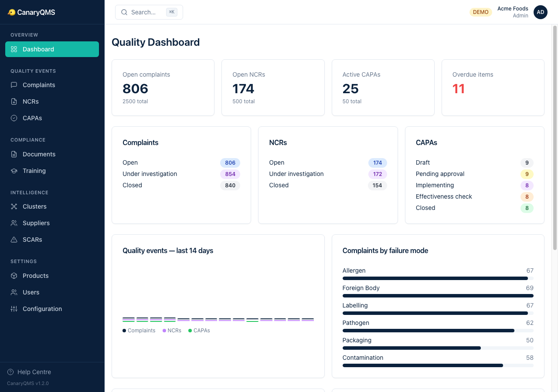This screenshot has height=392, width=558.
Task: Click NCRs Under investigation badge 172
Action: [378, 174]
